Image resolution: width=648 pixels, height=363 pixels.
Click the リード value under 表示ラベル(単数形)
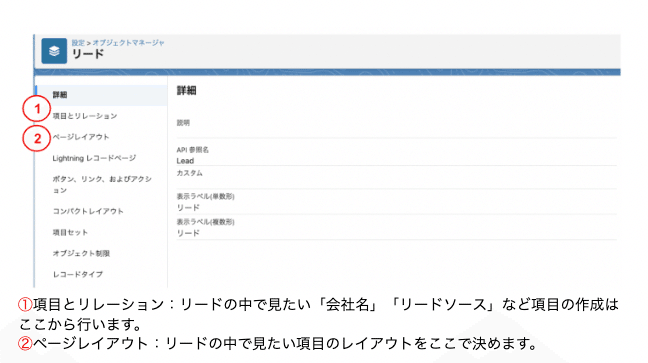(188, 208)
